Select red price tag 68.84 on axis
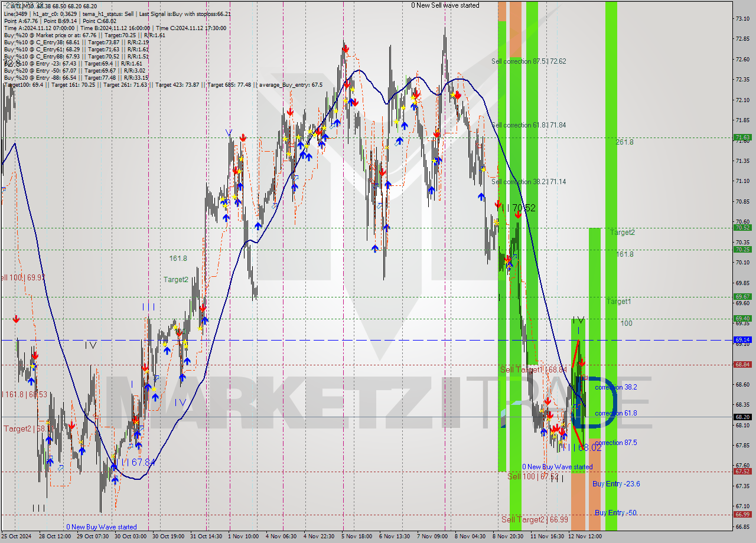 [x=742, y=365]
